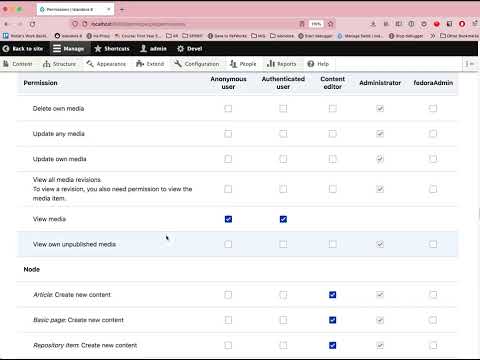Viewport: 480px width, 360px height.
Task: Check Delete own media for Anonymous user
Action: point(228,108)
